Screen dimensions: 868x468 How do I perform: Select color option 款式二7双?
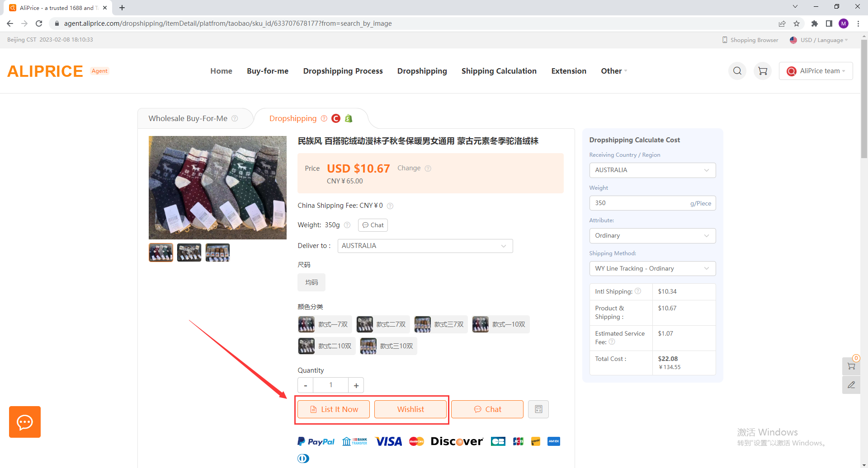[x=383, y=324]
